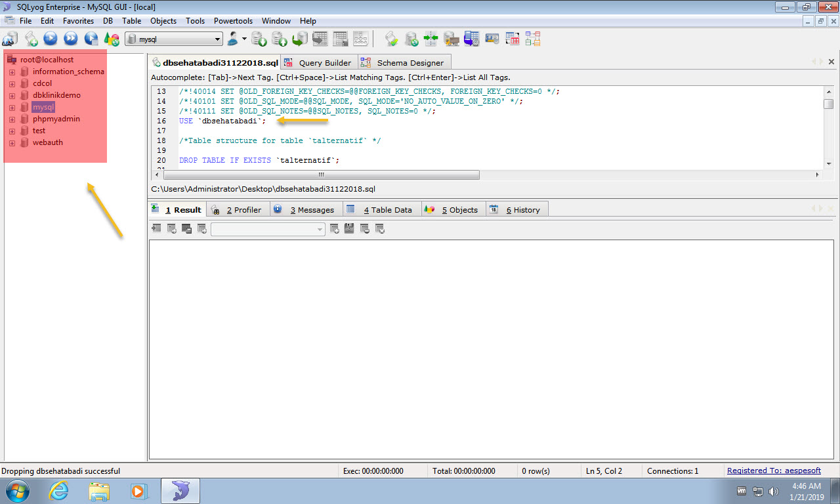Switch to the 2 Profiler tab
Viewport: 840px width, 504px height.
[237, 209]
